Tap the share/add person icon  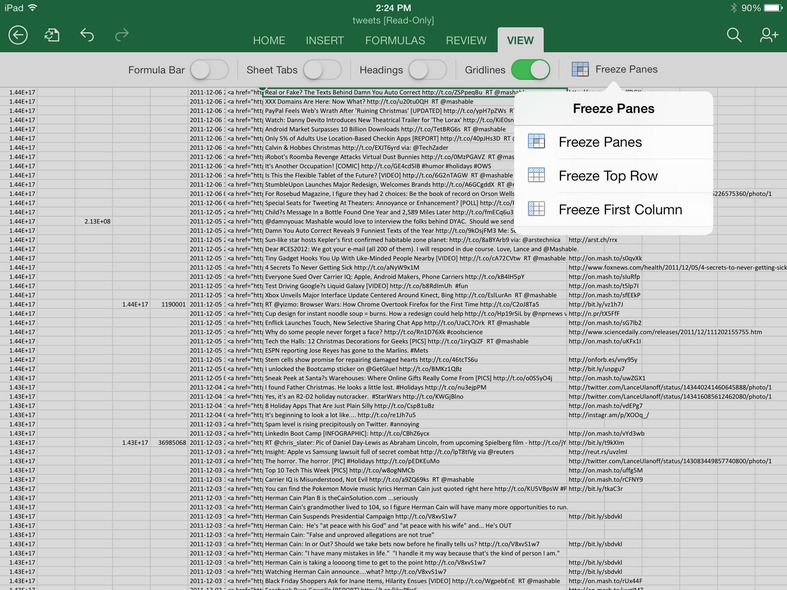click(x=768, y=35)
